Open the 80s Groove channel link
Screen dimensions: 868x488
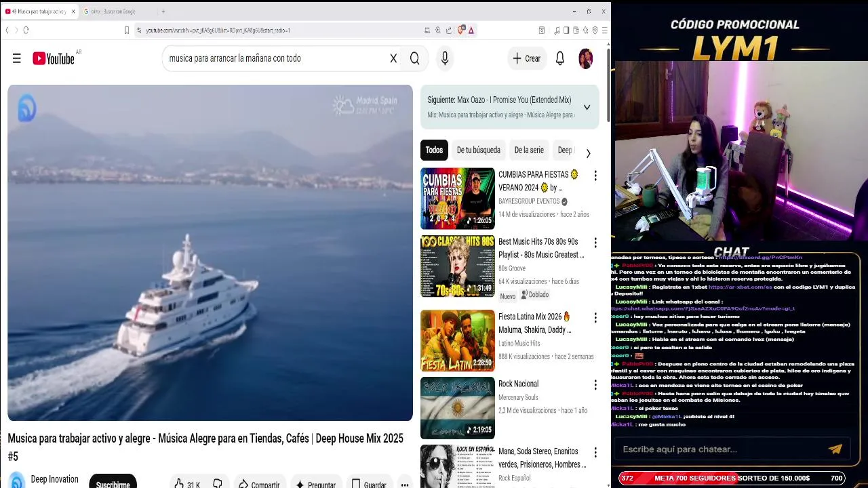513,268
